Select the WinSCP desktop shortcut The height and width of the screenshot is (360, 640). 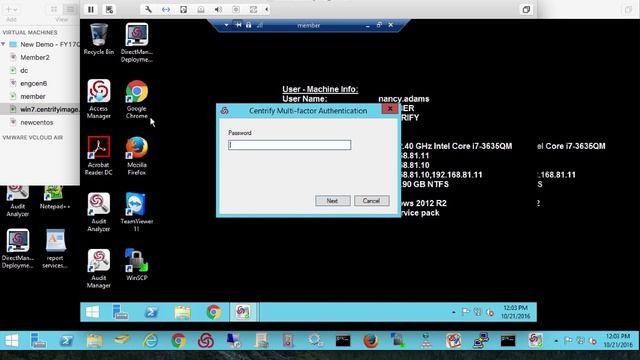point(137,264)
